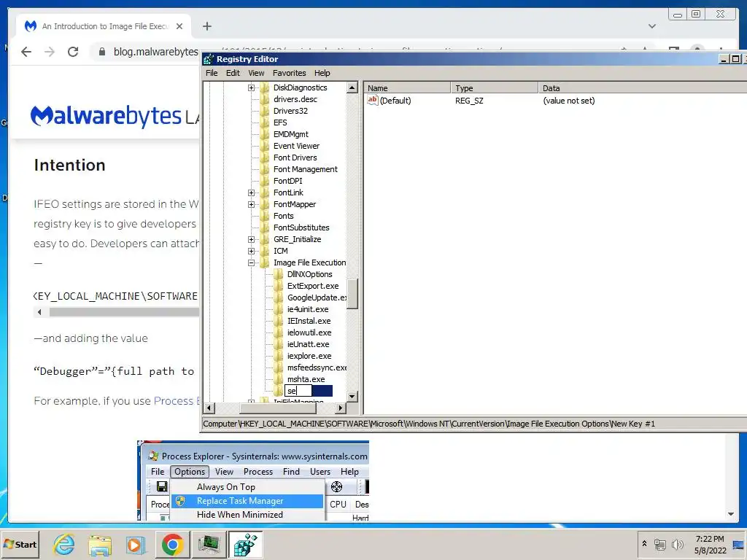
Task: Click the code block scroll left arrow
Action: tap(39, 312)
